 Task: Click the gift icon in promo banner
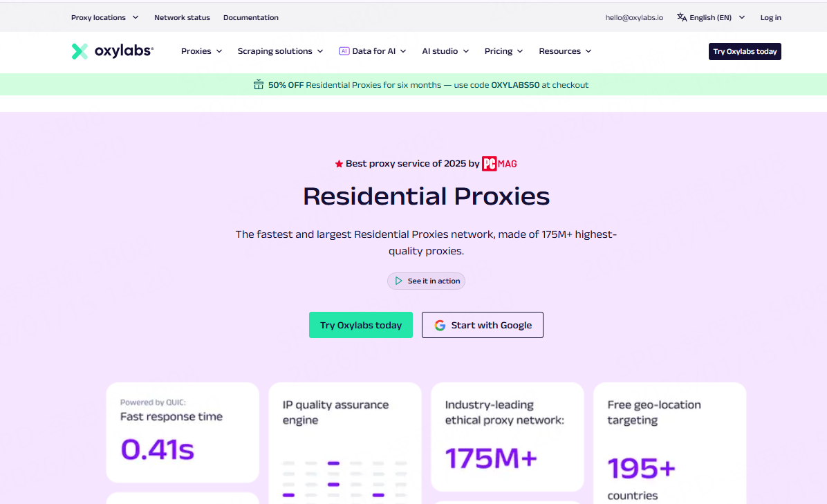pos(259,85)
